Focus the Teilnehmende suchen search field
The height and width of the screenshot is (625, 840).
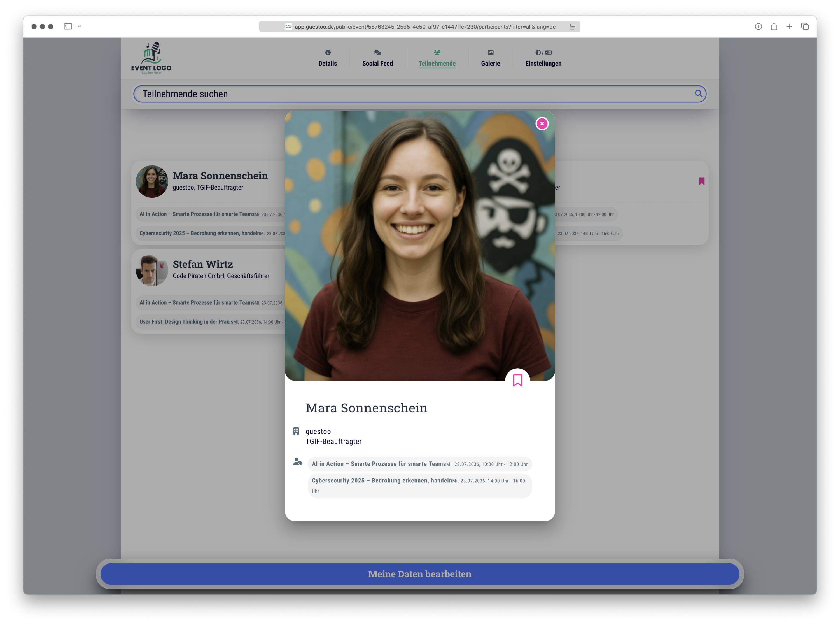[378, 94]
